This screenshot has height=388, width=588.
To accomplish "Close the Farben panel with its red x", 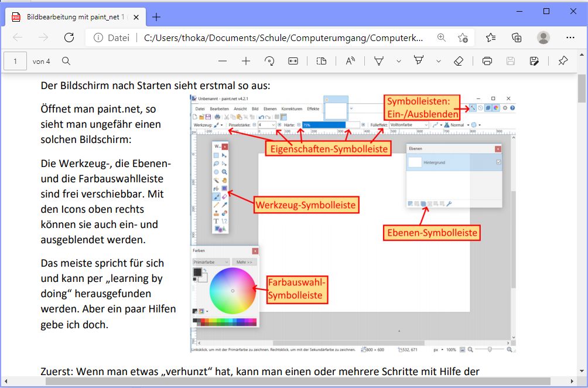I will point(255,251).
